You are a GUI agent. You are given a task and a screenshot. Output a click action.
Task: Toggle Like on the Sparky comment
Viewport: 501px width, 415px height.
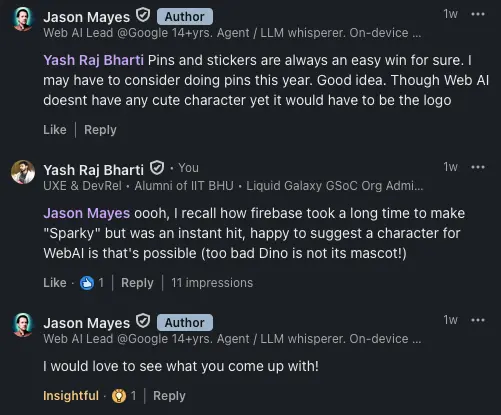[55, 283]
